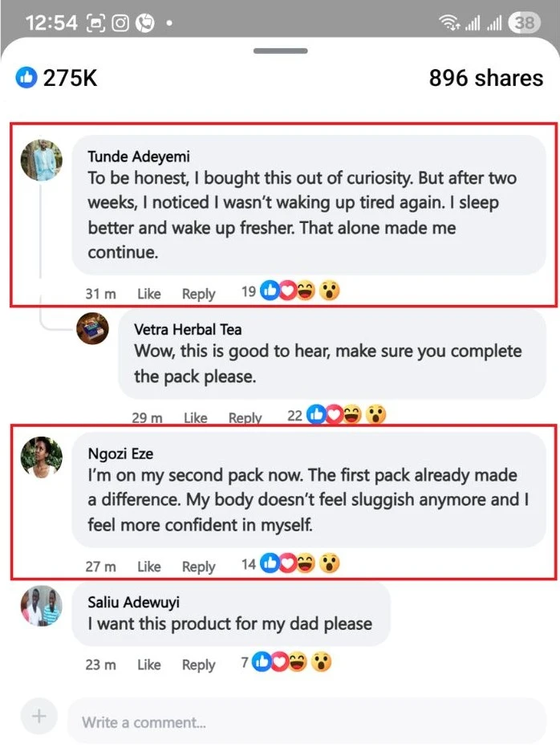560x756 pixels.
Task: Open Saliu Adewuyi's profile picture
Action: click(41, 606)
